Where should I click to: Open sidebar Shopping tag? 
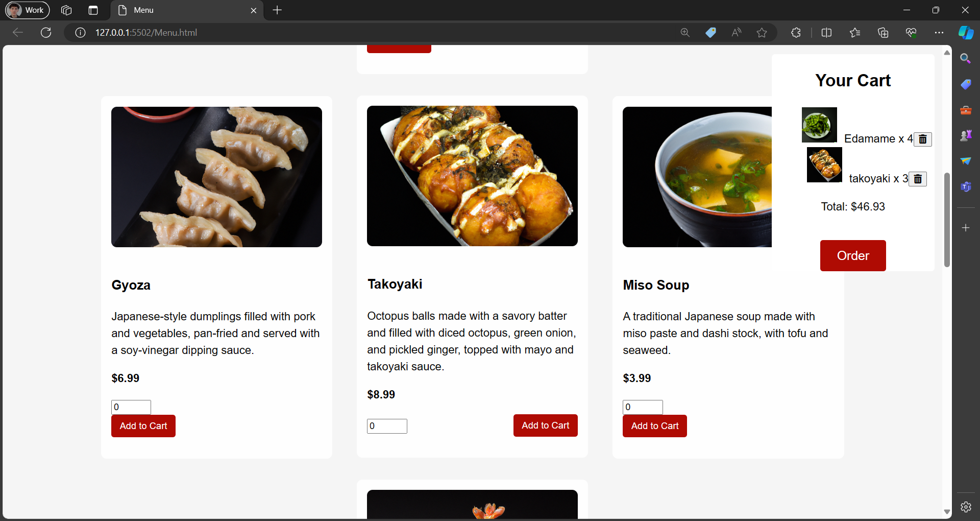point(966,84)
